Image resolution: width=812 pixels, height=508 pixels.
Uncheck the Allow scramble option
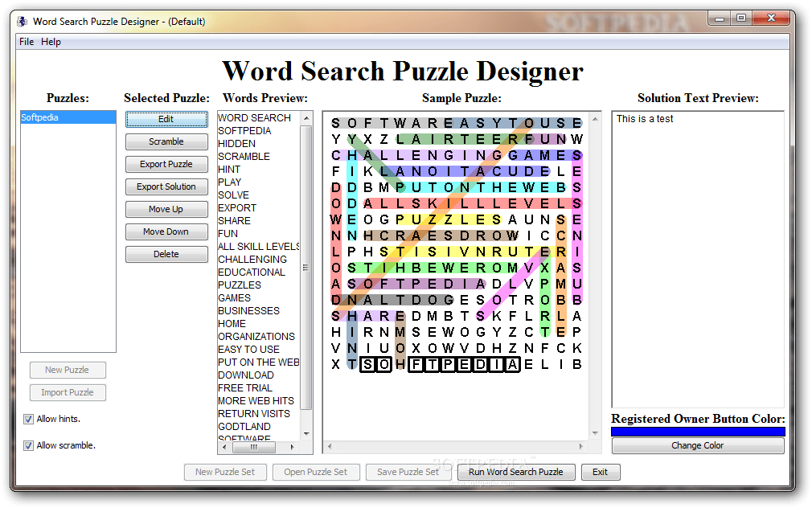click(28, 445)
